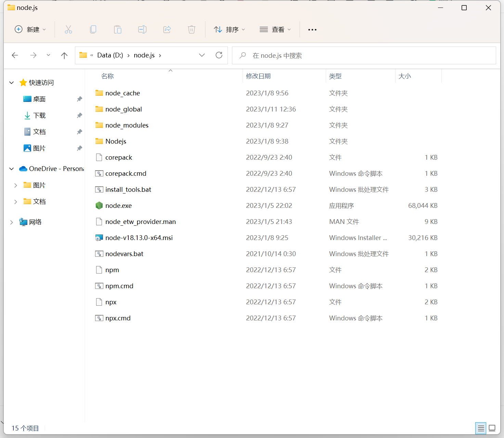This screenshot has width=504, height=438.
Task: Click the Rename icon in toolbar
Action: coord(142,30)
